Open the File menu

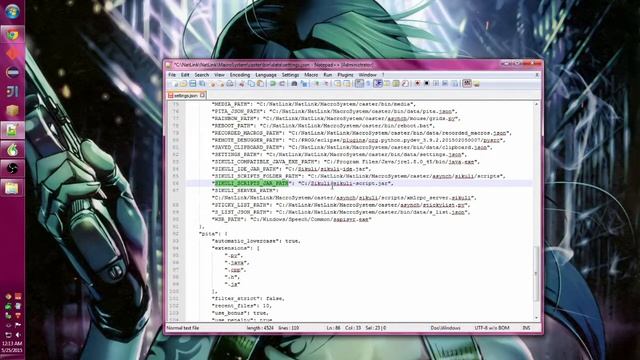tap(172, 75)
